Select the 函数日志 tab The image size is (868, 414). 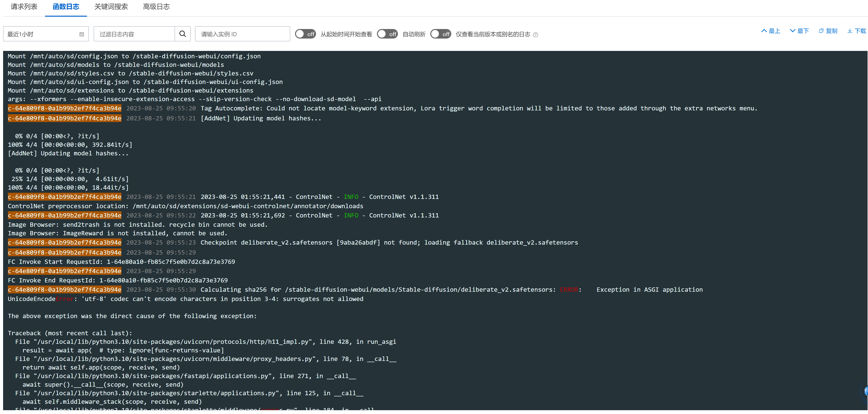[x=66, y=7]
